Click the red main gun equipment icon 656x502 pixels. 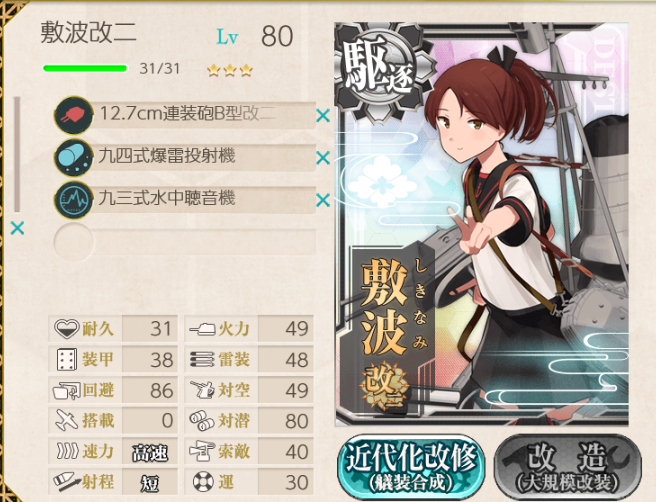coord(73,115)
